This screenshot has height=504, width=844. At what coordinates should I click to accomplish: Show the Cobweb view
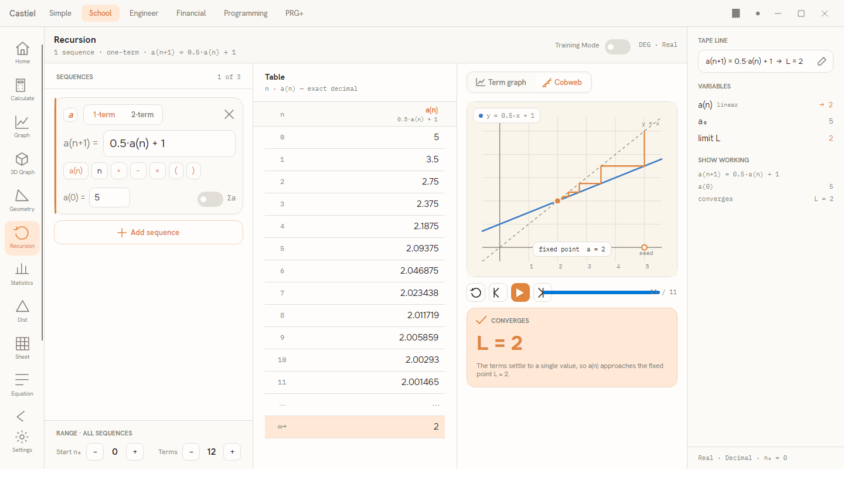click(x=561, y=82)
